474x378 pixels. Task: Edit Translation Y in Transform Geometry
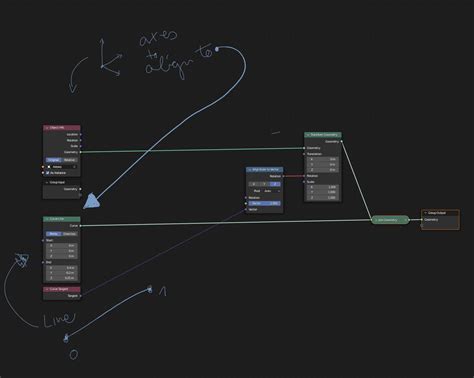323,165
